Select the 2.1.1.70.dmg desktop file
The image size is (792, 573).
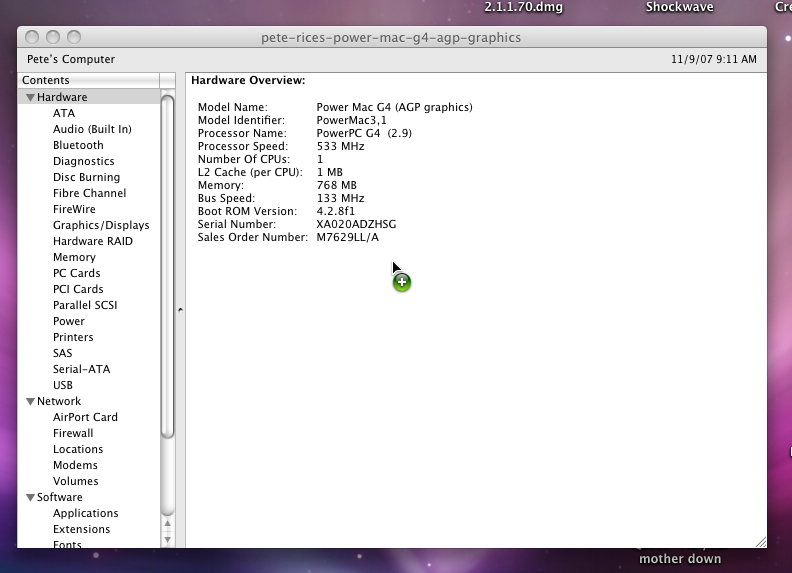click(523, 7)
